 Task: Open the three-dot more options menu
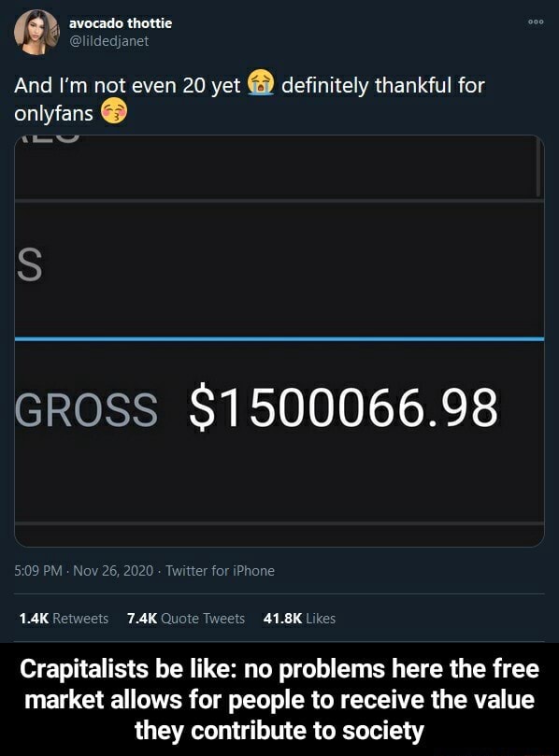(x=536, y=21)
